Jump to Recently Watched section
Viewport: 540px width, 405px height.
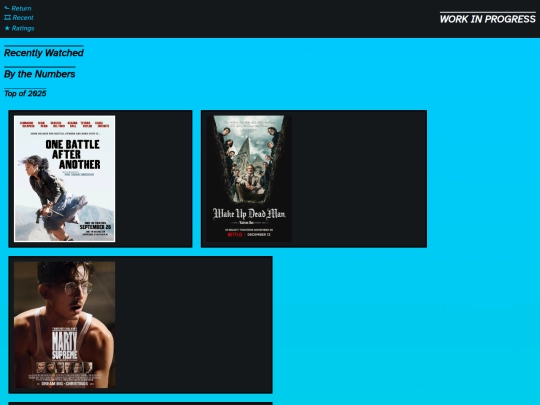click(x=44, y=53)
